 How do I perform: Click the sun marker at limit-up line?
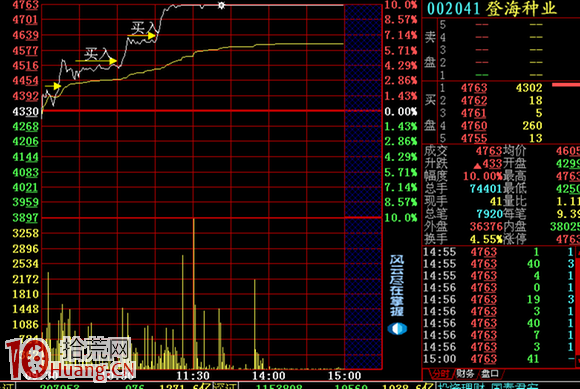[x=221, y=5]
